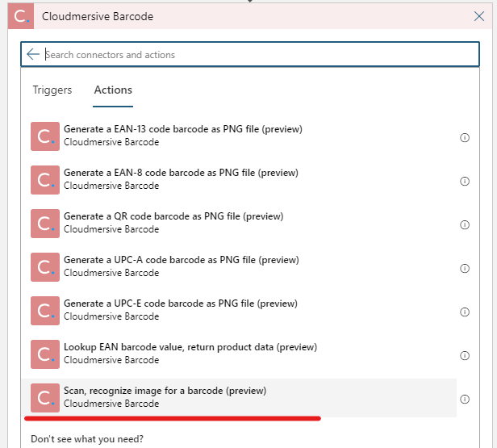Select Generate UPC-A barcode as PNG action
The width and height of the screenshot is (497, 448).
(182, 266)
